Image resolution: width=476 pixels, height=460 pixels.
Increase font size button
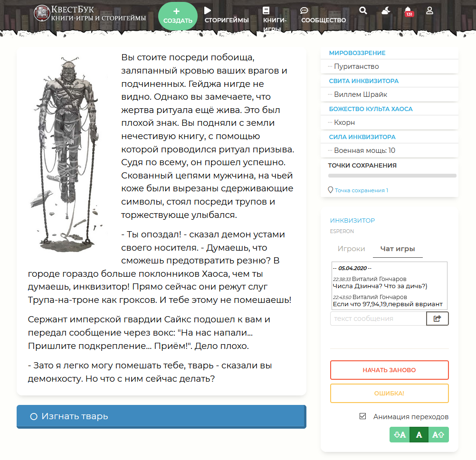point(438,435)
